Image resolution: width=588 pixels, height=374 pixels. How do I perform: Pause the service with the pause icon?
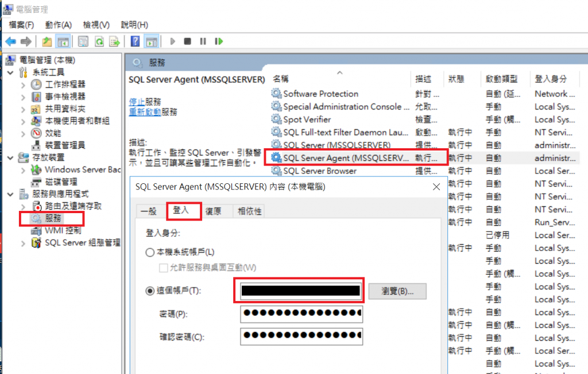203,41
